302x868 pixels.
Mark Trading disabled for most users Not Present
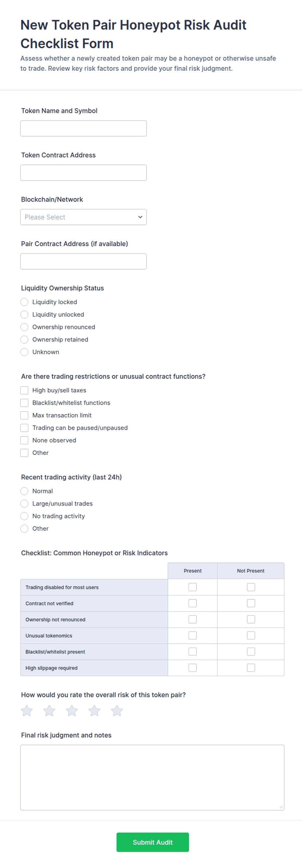251,587
